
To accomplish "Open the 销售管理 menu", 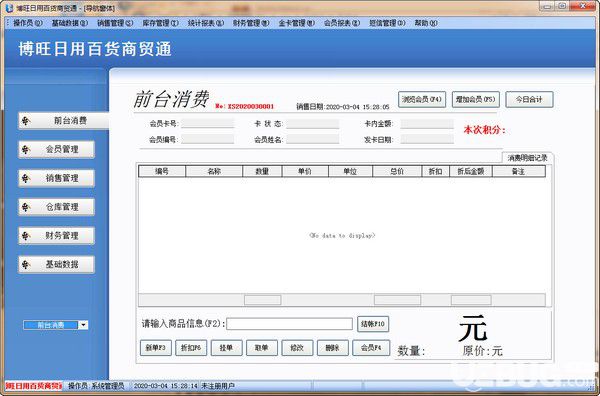I will [115, 23].
